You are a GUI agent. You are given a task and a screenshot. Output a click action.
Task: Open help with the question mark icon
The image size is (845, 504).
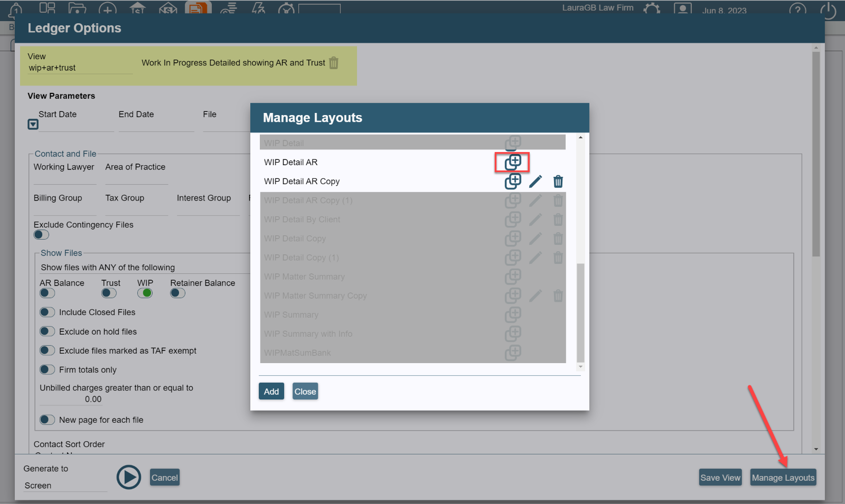[797, 9]
